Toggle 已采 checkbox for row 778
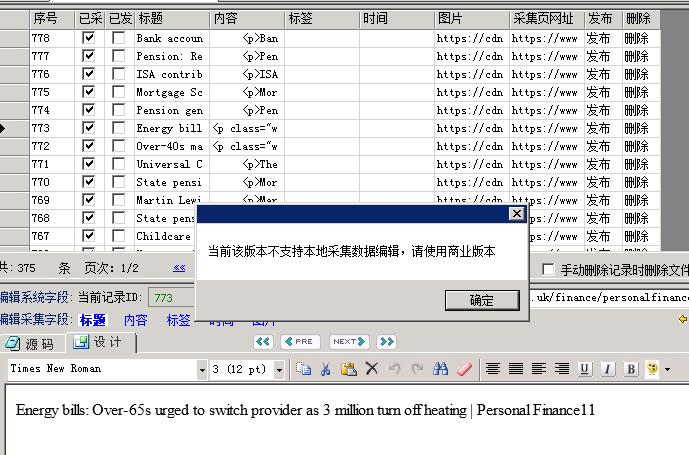 pos(89,38)
